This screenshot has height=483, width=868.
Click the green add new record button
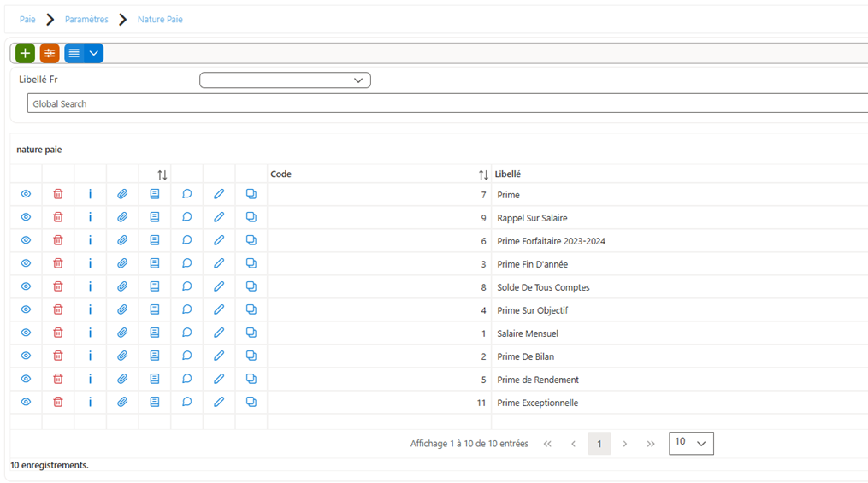25,53
